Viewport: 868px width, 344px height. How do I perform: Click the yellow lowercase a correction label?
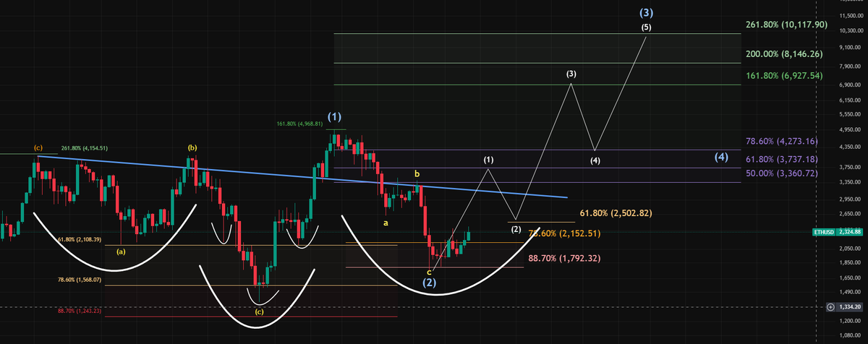[x=386, y=223]
